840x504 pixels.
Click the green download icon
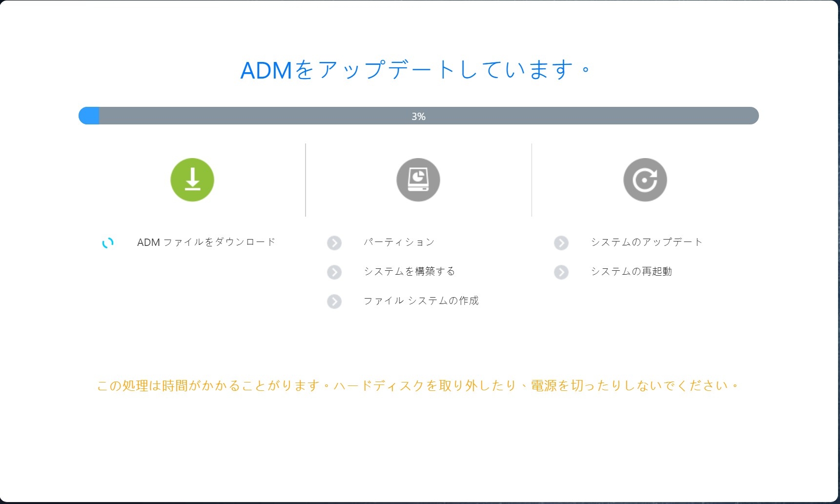tap(192, 180)
